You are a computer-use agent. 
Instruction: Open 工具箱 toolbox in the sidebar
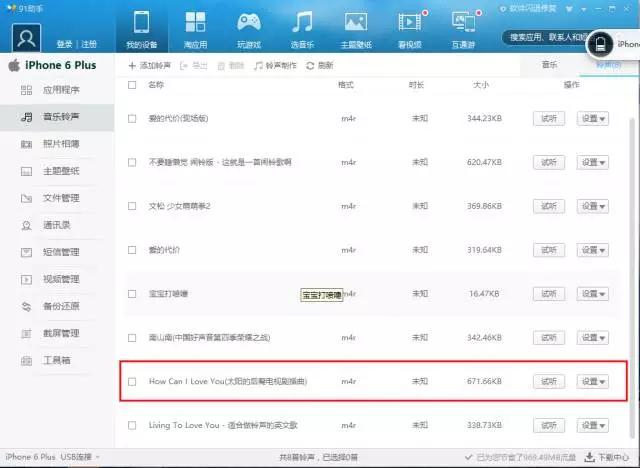57,360
